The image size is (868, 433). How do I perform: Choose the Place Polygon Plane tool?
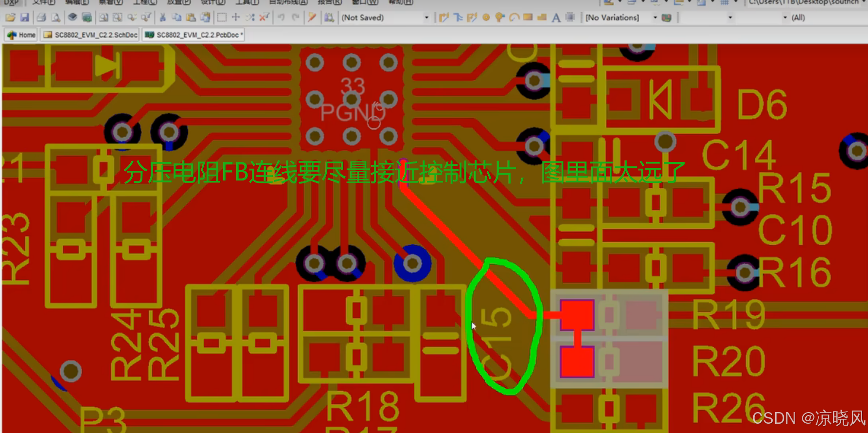click(x=542, y=18)
